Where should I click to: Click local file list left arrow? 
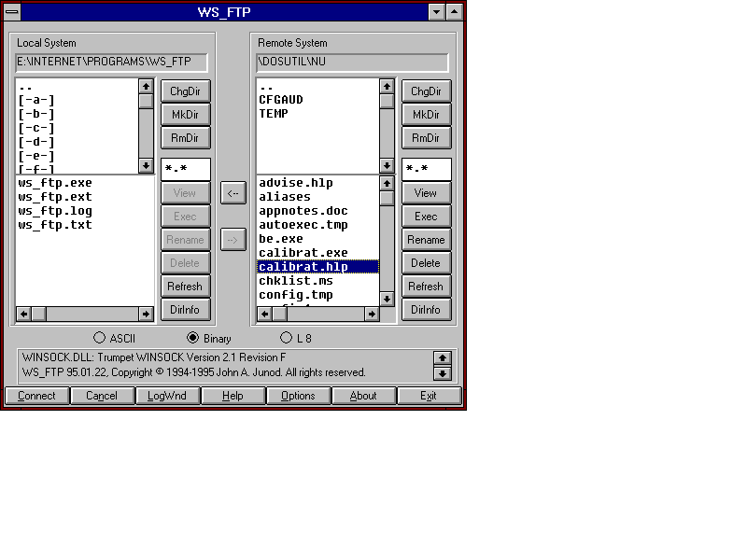24,314
